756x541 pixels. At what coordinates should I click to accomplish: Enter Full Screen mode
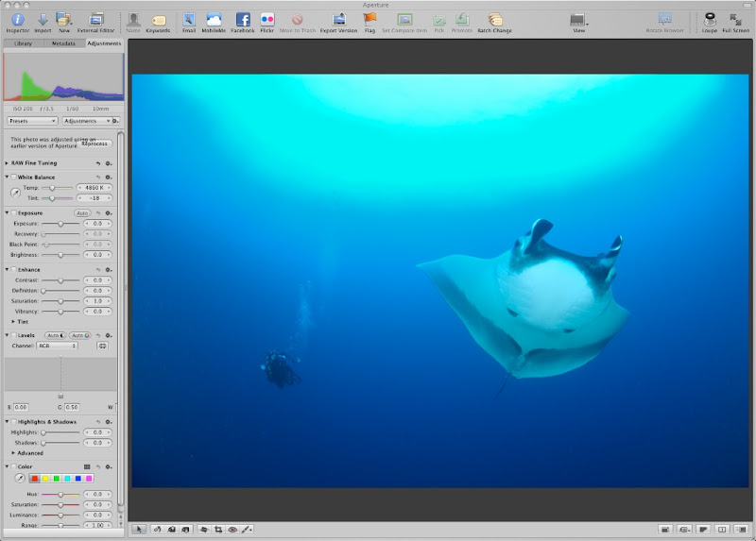click(735, 20)
